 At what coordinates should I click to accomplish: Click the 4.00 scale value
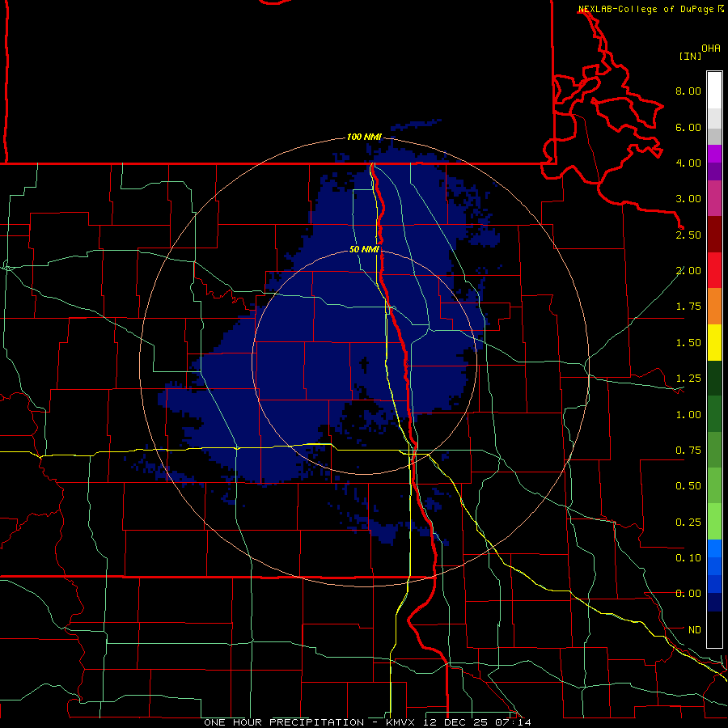(x=688, y=163)
